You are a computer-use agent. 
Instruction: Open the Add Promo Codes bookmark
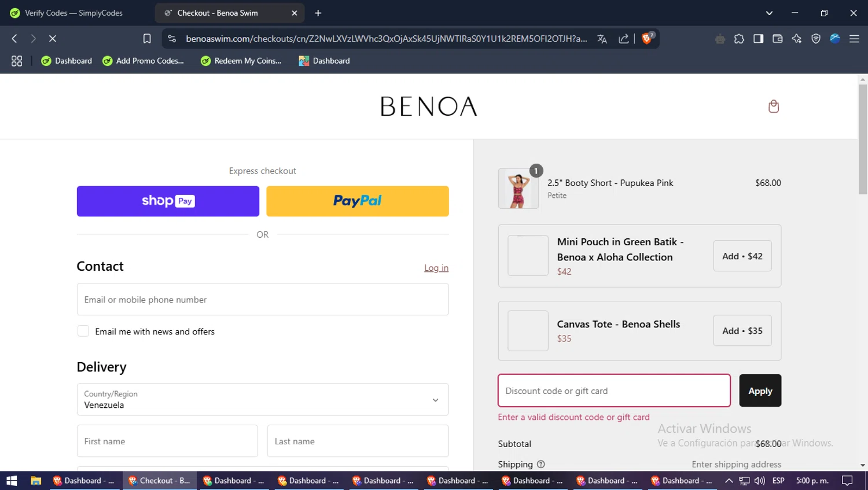point(143,61)
